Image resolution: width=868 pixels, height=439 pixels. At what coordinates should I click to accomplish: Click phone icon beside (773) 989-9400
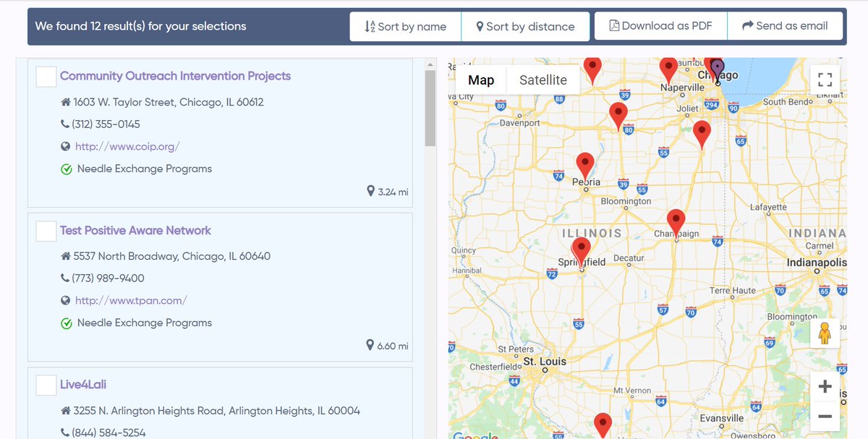coord(65,278)
